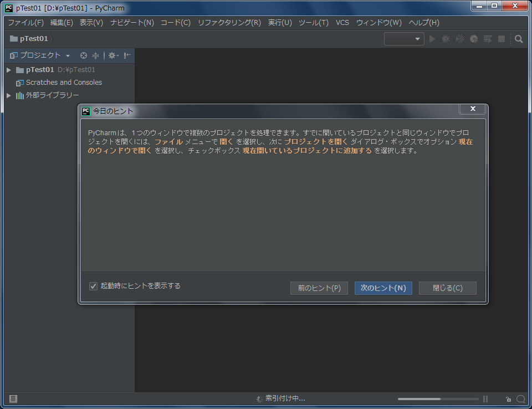
Task: Open the ファイル(F) menu
Action: coord(26,22)
